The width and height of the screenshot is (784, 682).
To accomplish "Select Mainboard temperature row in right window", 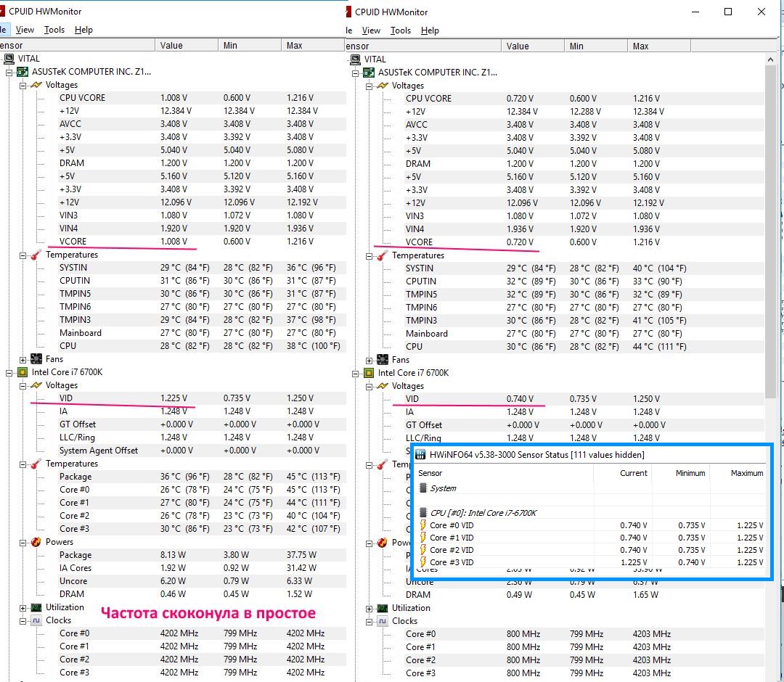I will tap(584, 334).
